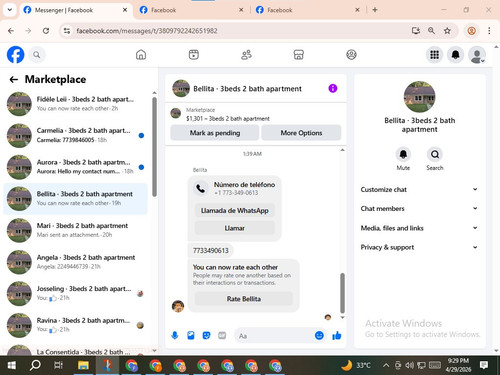Open the Ravina conversation
The width and height of the screenshot is (500, 375).
(76, 325)
